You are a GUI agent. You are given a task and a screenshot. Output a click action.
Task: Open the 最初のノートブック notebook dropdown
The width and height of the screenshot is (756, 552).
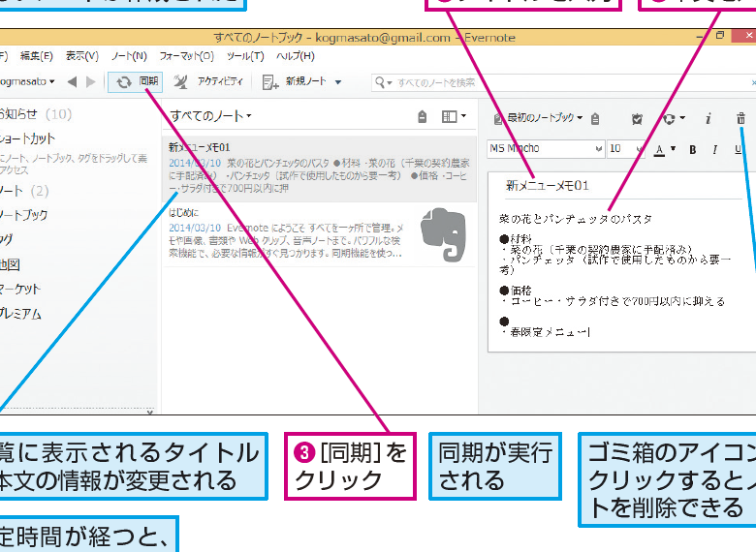click(x=538, y=117)
